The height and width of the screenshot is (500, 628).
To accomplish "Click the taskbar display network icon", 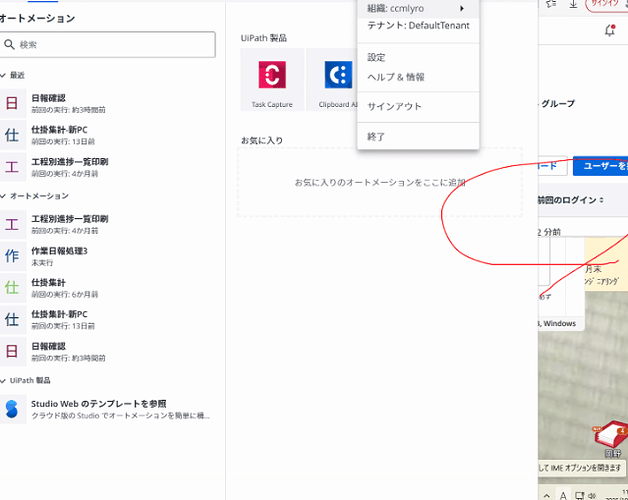I will click(579, 496).
